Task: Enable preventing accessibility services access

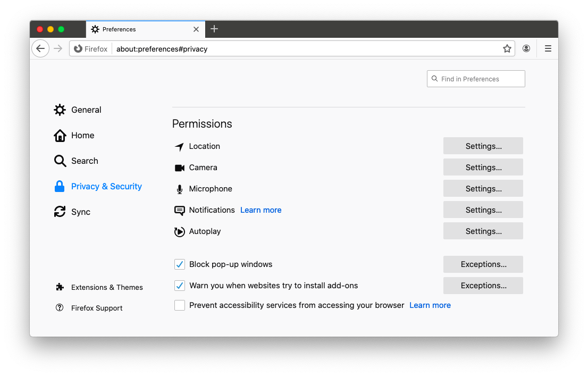Action: (x=179, y=305)
